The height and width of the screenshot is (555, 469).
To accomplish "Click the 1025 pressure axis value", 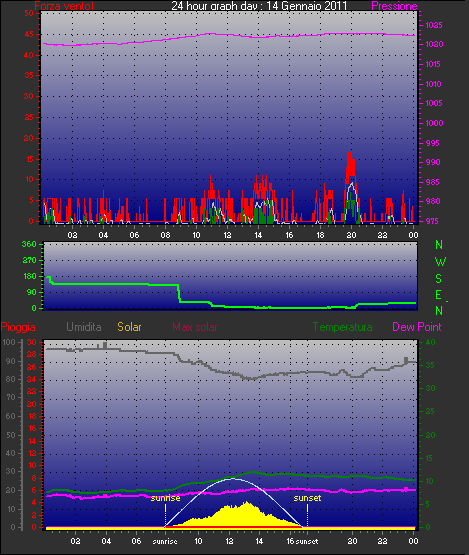I will (434, 25).
